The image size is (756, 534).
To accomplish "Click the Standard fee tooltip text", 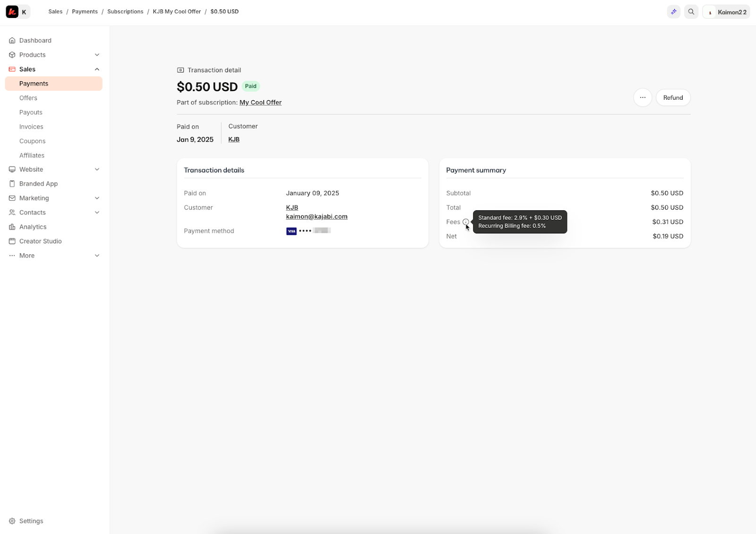I will (x=520, y=218).
